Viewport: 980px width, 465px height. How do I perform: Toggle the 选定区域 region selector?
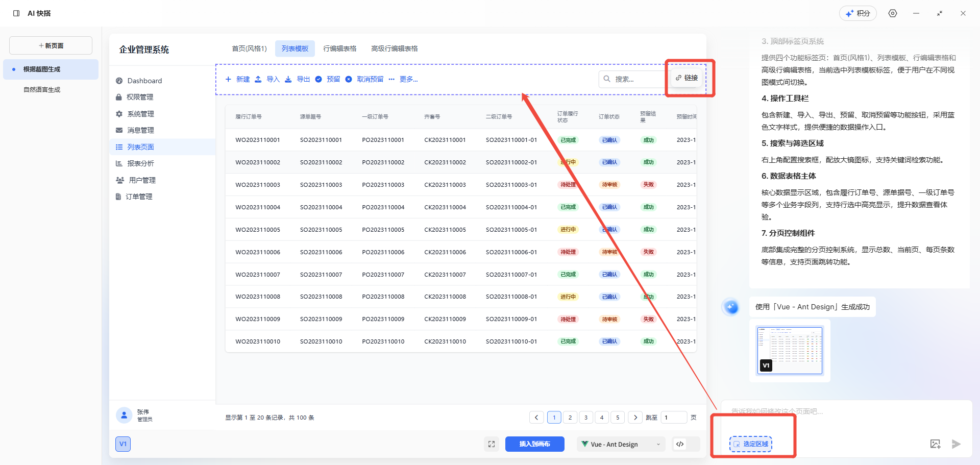point(751,444)
